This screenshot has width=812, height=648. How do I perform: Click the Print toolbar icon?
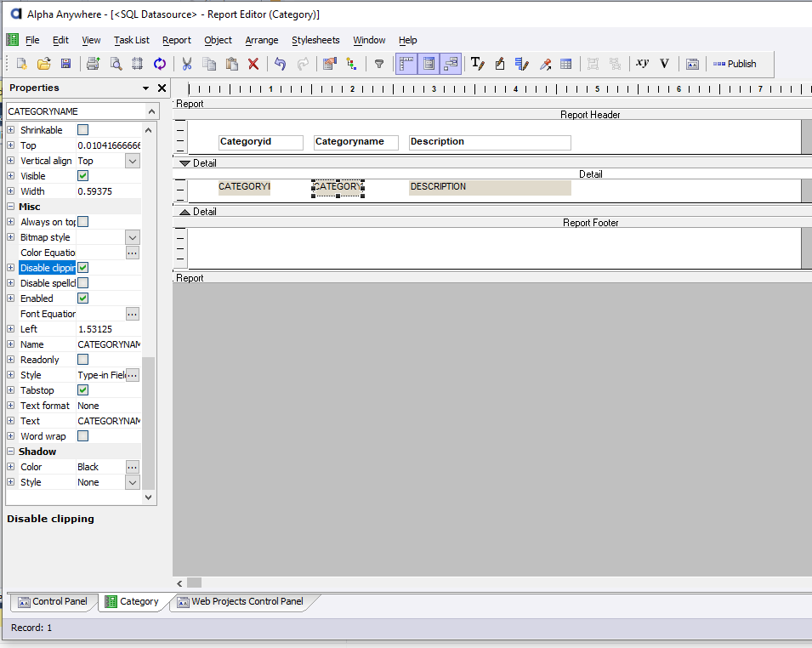coord(94,64)
